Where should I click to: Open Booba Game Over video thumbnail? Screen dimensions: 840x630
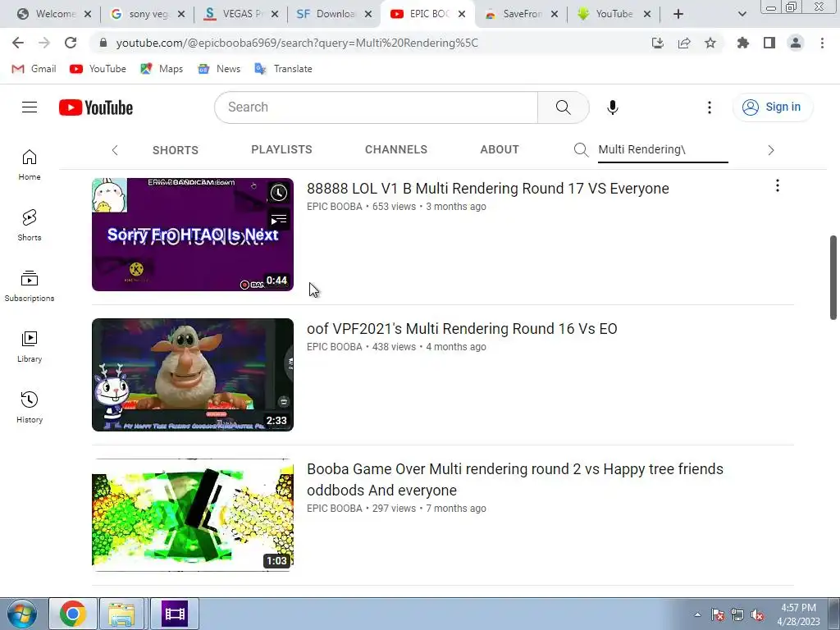pyautogui.click(x=193, y=515)
